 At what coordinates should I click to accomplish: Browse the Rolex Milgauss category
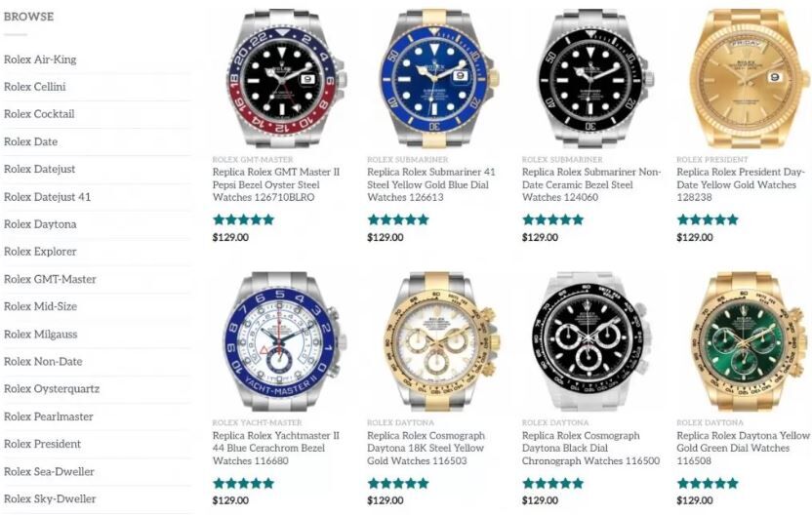click(40, 334)
